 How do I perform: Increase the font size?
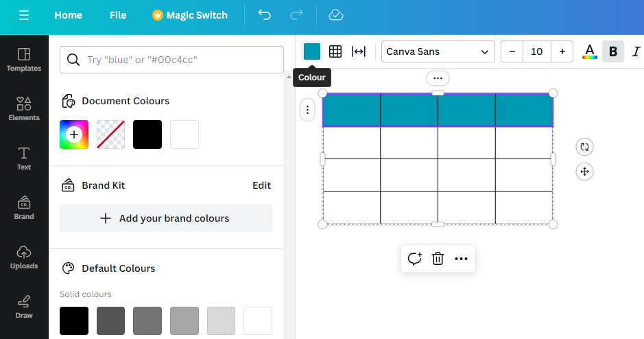tap(562, 51)
